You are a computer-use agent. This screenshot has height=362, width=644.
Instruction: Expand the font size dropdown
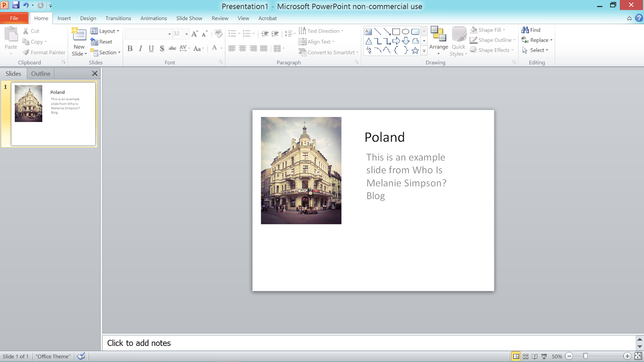186,34
